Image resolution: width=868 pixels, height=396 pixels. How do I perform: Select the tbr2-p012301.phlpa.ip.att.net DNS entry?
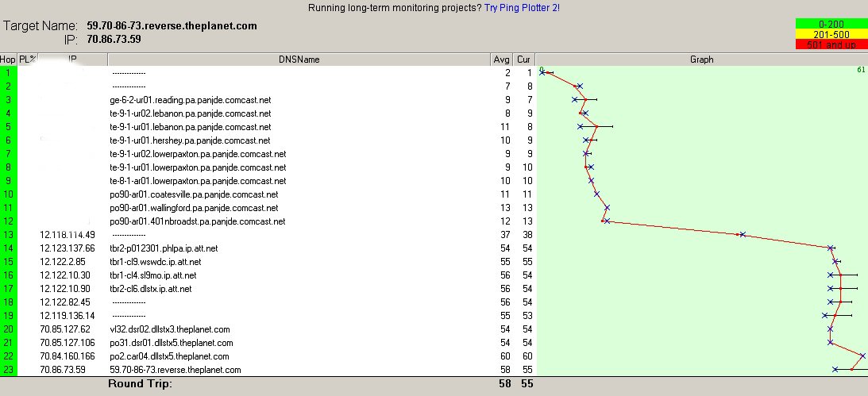[164, 248]
